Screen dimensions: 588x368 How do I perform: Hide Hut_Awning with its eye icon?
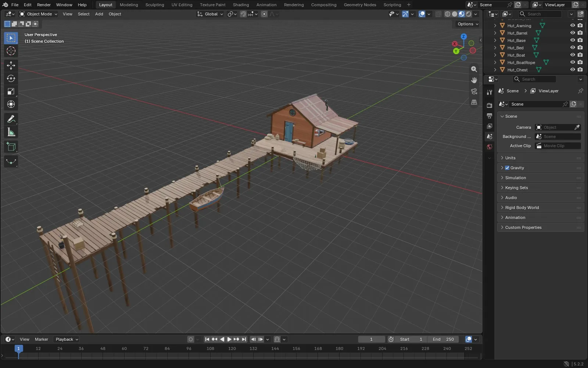(573, 26)
